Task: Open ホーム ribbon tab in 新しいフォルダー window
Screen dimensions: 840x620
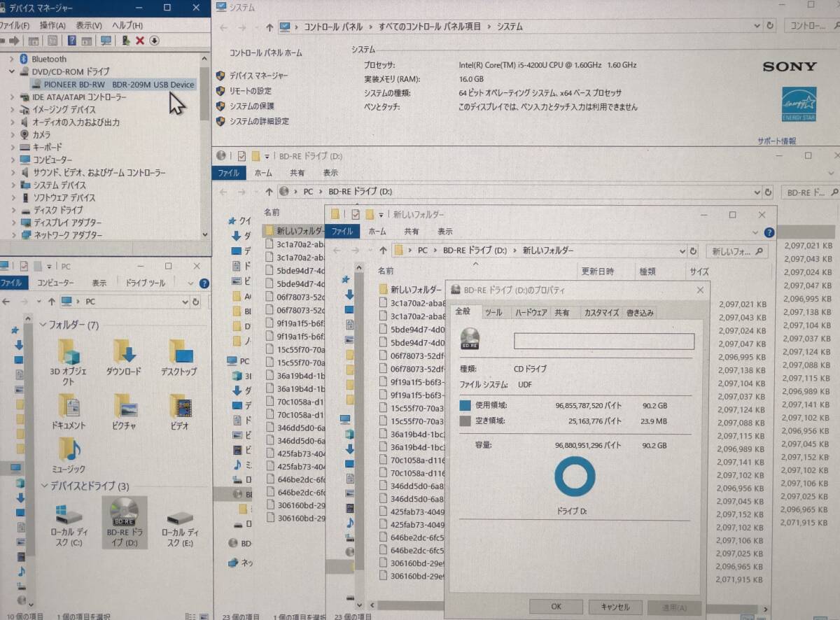Action: [377, 232]
